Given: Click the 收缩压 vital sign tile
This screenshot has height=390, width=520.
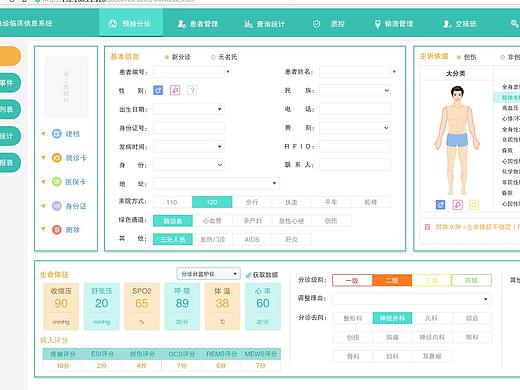Looking at the screenshot, I should coord(61,306).
